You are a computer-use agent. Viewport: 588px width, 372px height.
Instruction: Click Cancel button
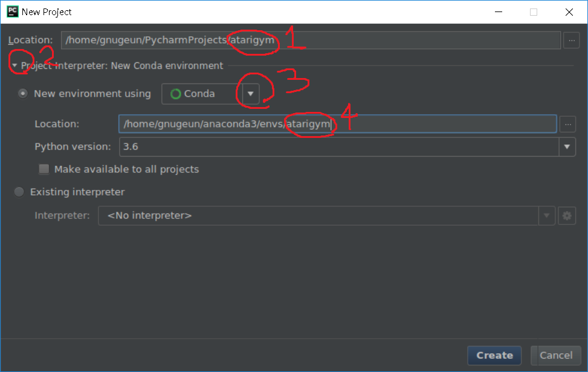556,355
